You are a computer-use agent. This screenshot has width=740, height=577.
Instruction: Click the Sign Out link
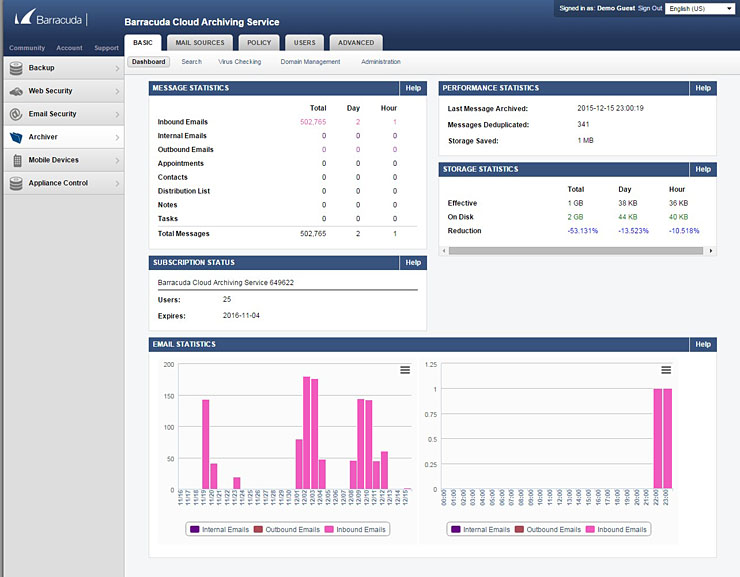650,8
